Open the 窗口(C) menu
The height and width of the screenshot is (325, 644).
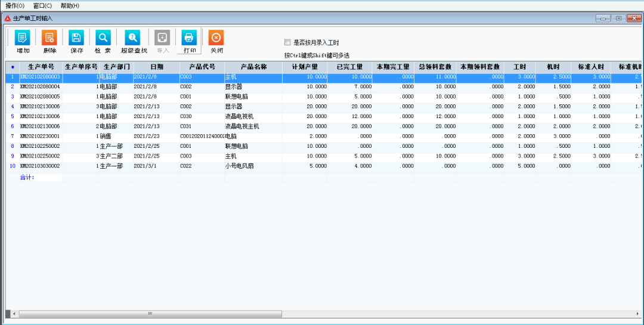click(42, 5)
